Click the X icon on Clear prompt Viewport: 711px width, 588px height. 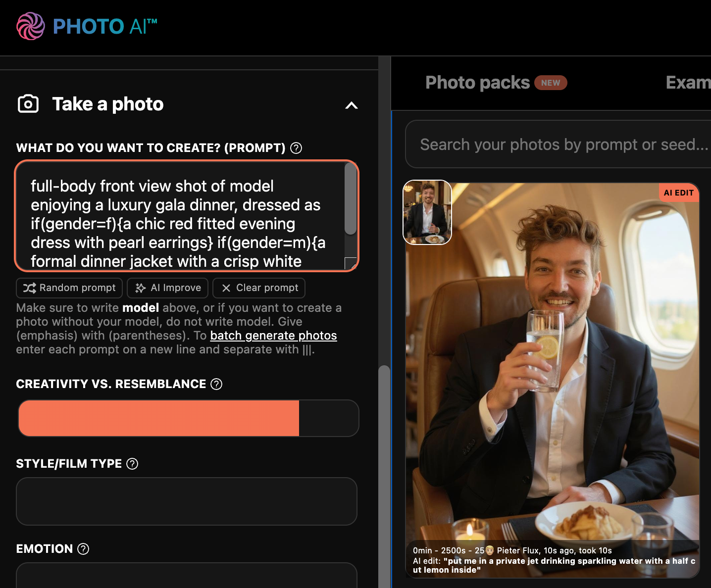click(x=226, y=288)
